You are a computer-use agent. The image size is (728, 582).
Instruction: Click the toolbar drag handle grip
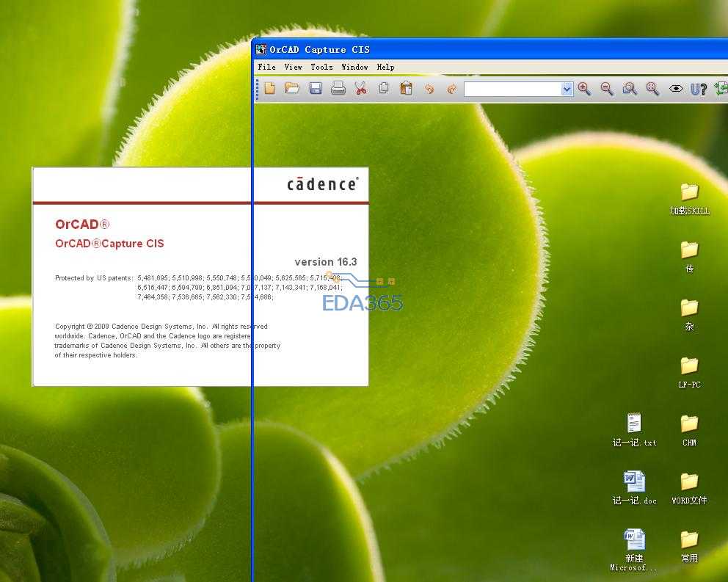tap(257, 89)
